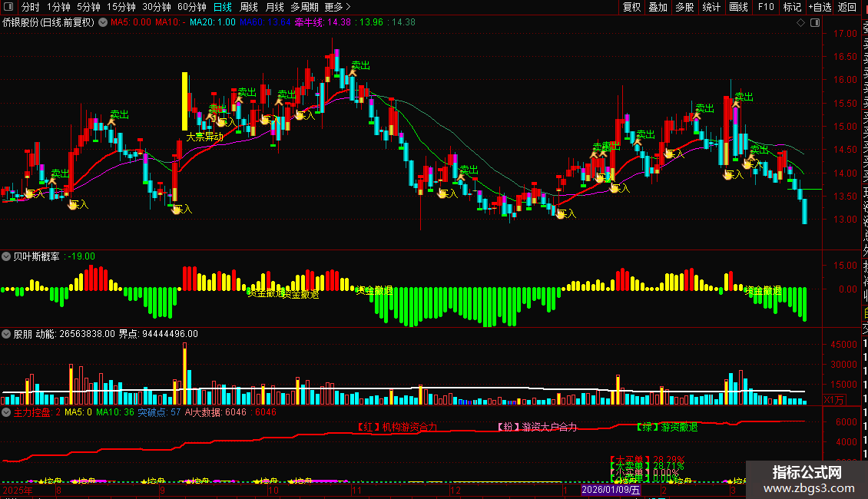Click the 叠加 overlay button
The height and width of the screenshot is (499, 868).
(x=658, y=7)
